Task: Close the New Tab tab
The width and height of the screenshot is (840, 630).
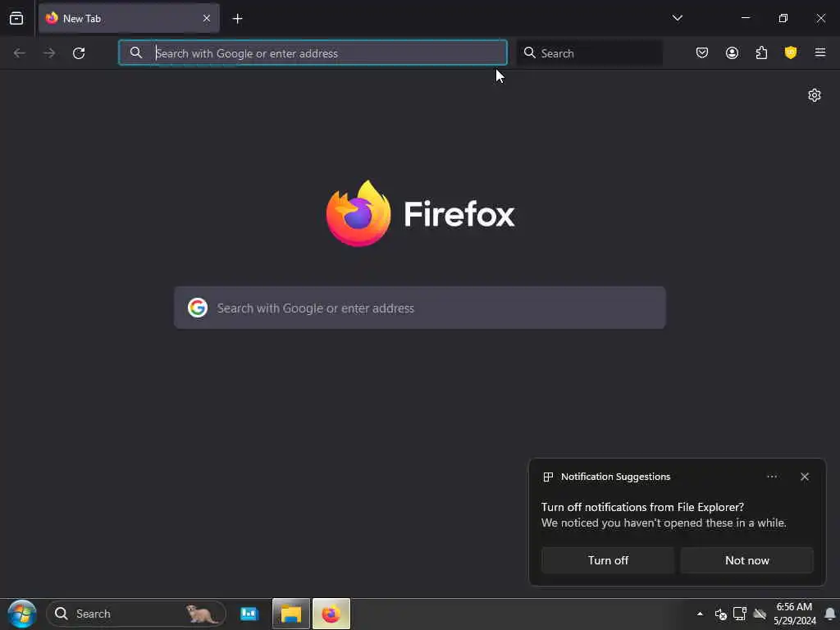Action: coord(207,18)
